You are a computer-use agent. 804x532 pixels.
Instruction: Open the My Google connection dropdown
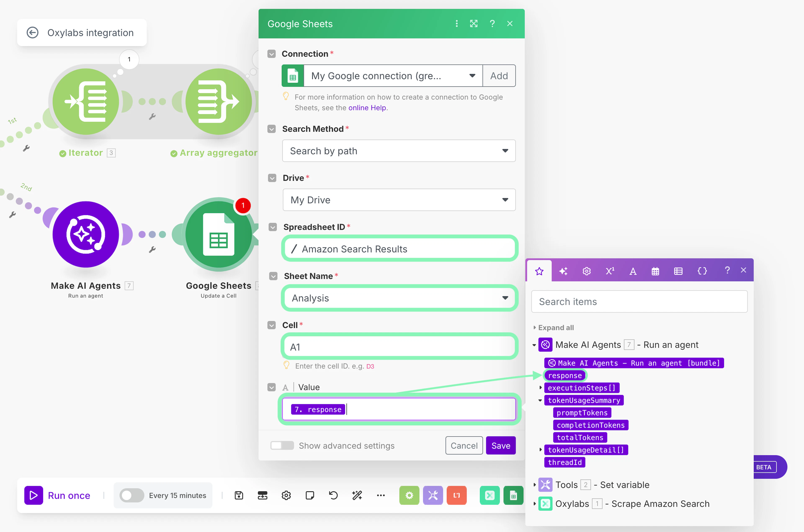[393, 76]
